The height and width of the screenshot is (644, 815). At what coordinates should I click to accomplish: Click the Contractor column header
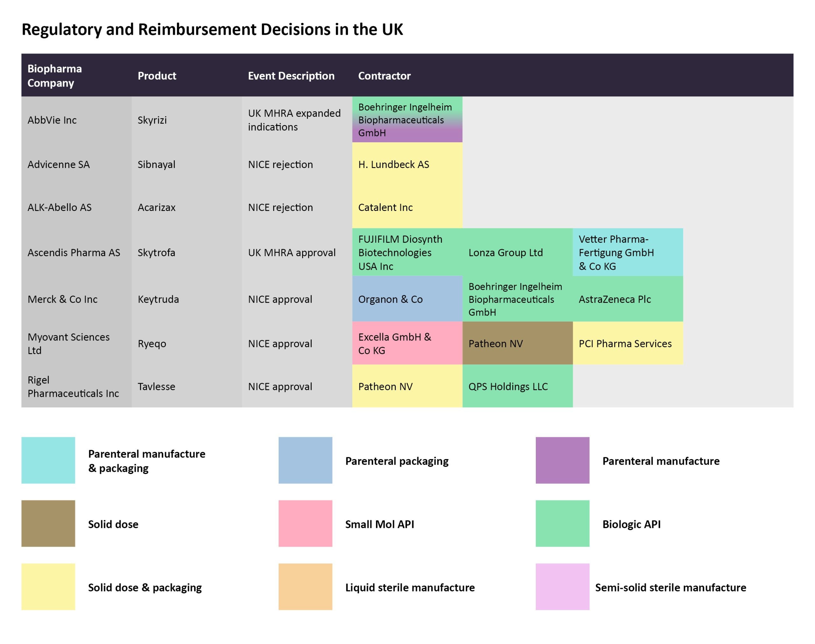(384, 76)
